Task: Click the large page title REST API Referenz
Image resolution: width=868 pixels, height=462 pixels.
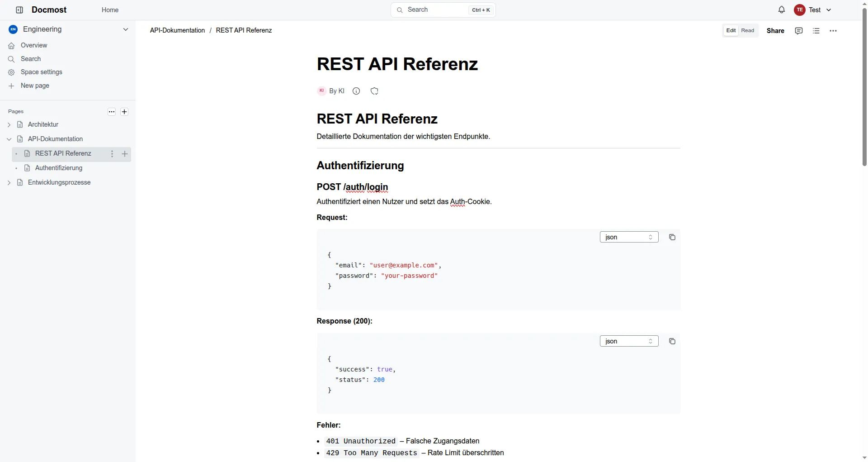Action: [397, 64]
